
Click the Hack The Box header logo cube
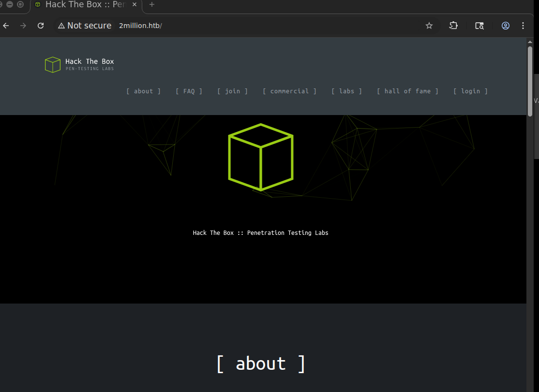[53, 65]
